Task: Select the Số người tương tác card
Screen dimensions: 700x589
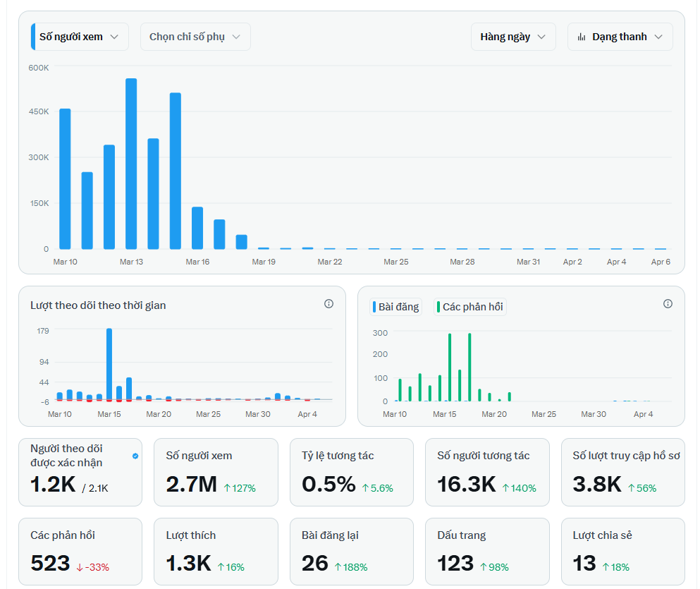Action: tap(487, 472)
